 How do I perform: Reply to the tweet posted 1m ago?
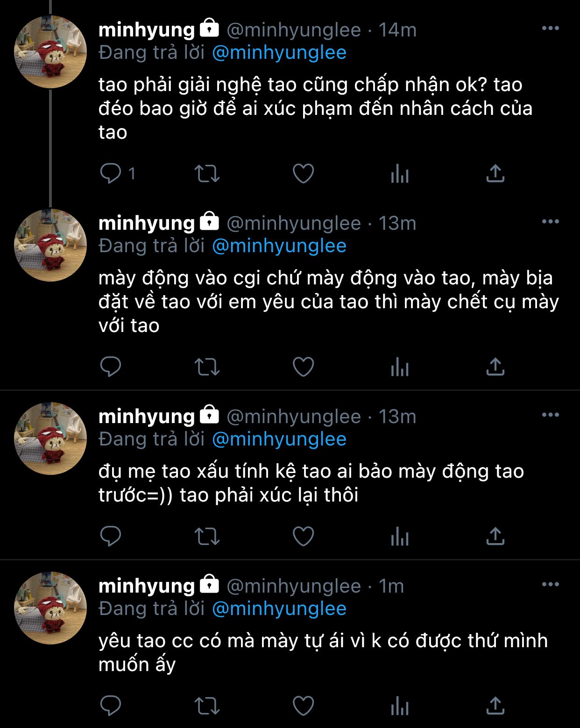click(x=111, y=706)
